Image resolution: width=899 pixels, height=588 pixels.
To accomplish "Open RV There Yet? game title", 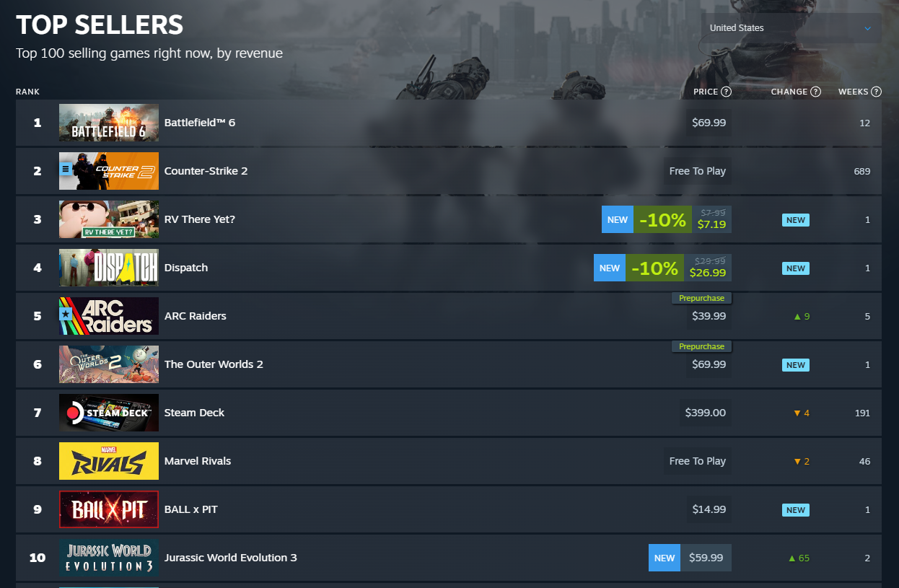I will coord(200,219).
